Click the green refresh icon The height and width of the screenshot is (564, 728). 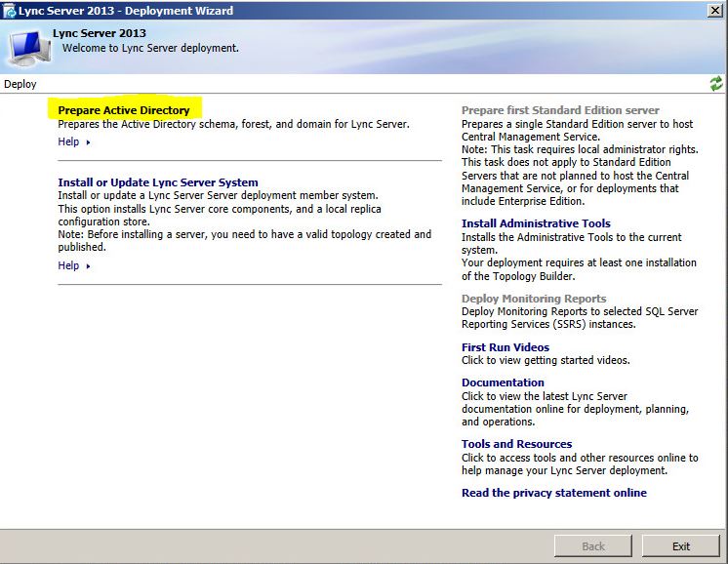click(716, 84)
